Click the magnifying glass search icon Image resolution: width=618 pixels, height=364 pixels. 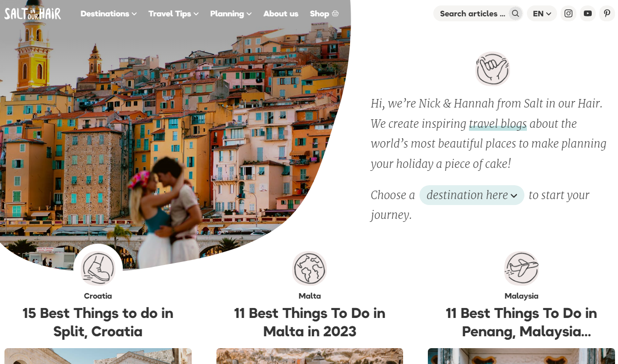point(515,13)
